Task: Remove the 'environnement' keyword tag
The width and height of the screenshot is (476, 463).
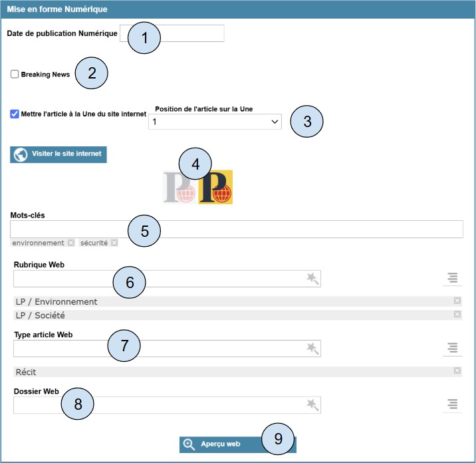Action: (71, 243)
